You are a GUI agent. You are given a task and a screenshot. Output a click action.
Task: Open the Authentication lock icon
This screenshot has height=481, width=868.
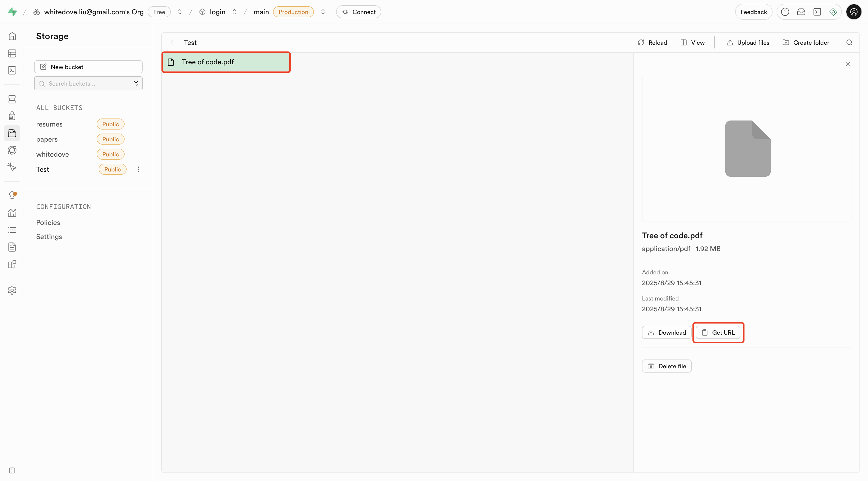[12, 116]
